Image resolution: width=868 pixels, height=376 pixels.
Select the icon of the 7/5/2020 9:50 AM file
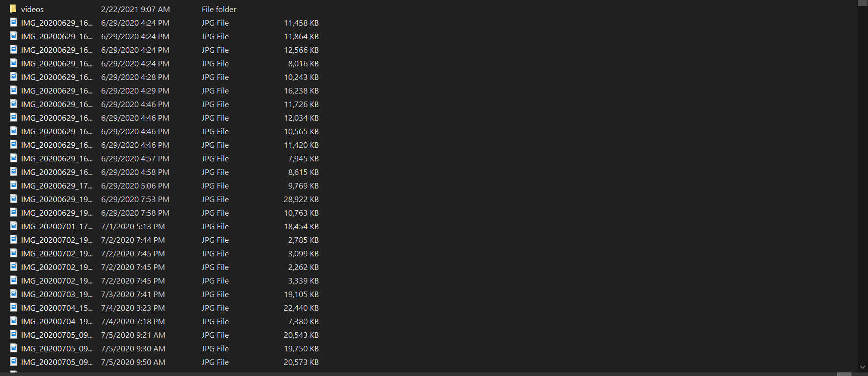pyautogui.click(x=14, y=361)
